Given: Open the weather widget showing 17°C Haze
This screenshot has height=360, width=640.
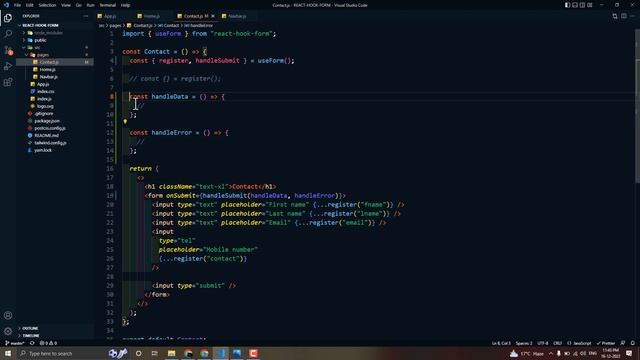Looking at the screenshot, I should 527,353.
